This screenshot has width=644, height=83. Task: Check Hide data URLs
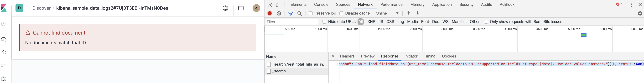[324, 22]
